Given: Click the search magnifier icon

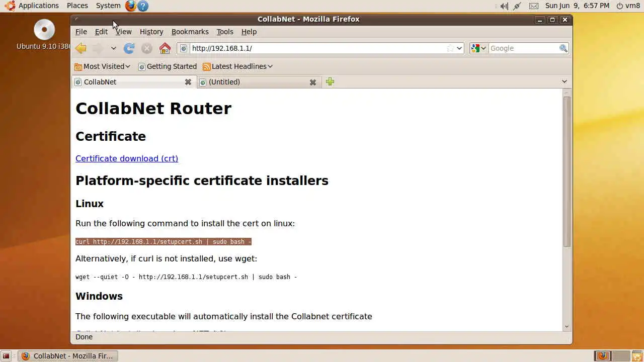Looking at the screenshot, I should pyautogui.click(x=563, y=48).
